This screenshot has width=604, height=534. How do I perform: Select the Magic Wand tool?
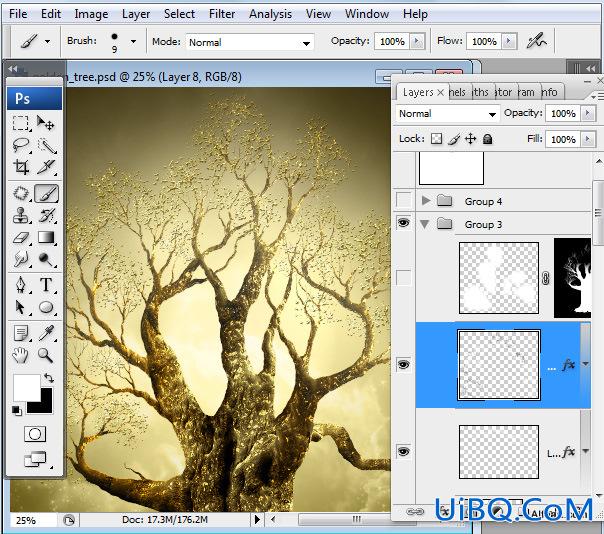coord(46,145)
